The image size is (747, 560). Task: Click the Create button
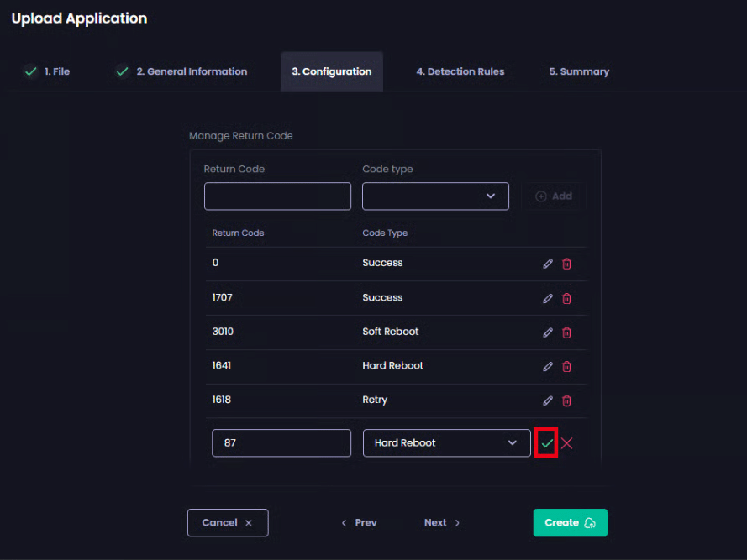point(570,522)
